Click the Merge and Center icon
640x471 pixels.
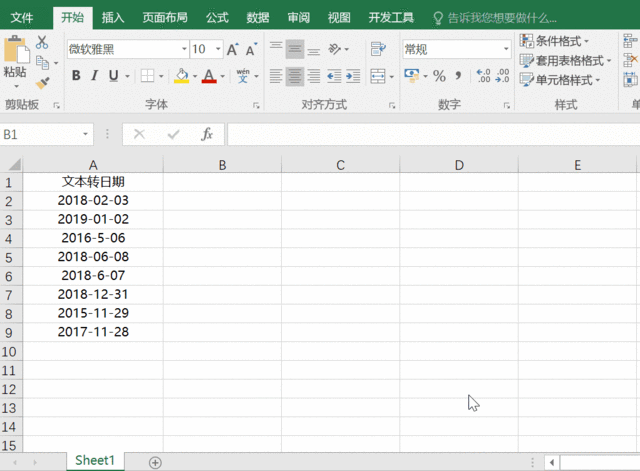click(x=378, y=76)
